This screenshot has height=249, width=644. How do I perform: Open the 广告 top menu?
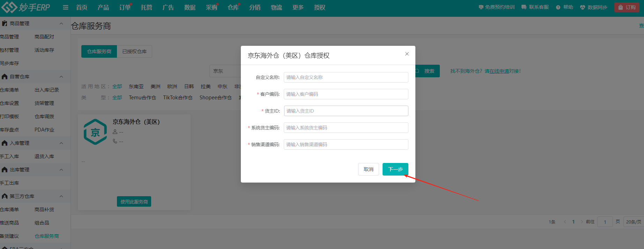click(x=168, y=7)
